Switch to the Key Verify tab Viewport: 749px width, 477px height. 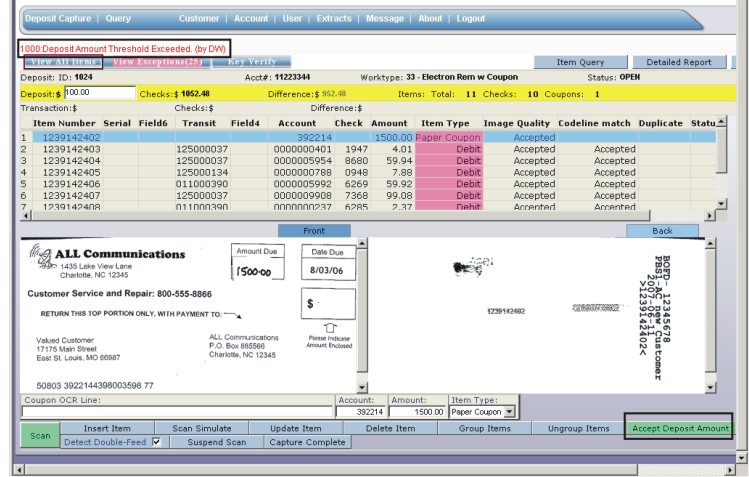click(x=252, y=62)
